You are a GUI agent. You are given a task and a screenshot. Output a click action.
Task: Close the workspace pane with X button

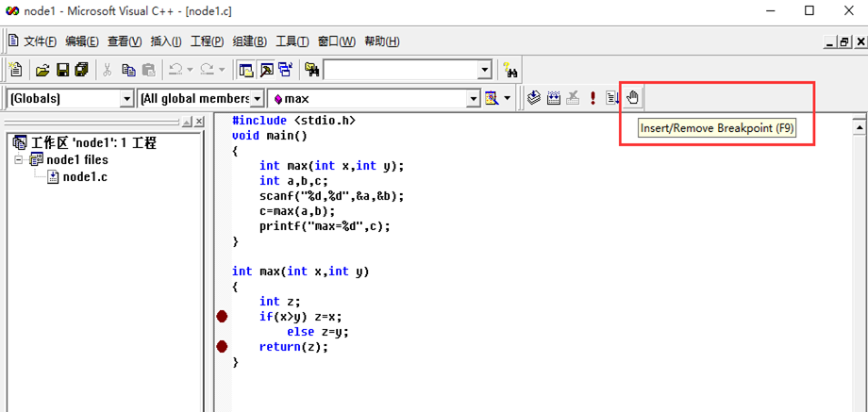[199, 122]
